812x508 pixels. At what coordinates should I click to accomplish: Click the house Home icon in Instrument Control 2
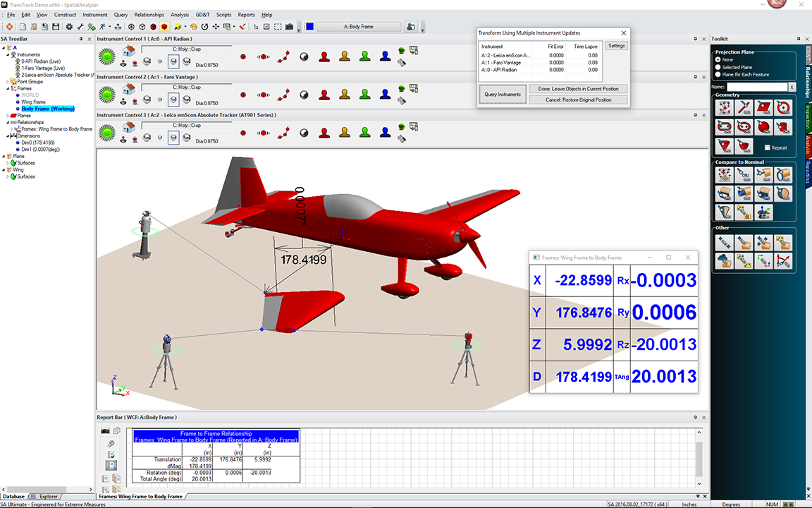pyautogui.click(x=129, y=90)
